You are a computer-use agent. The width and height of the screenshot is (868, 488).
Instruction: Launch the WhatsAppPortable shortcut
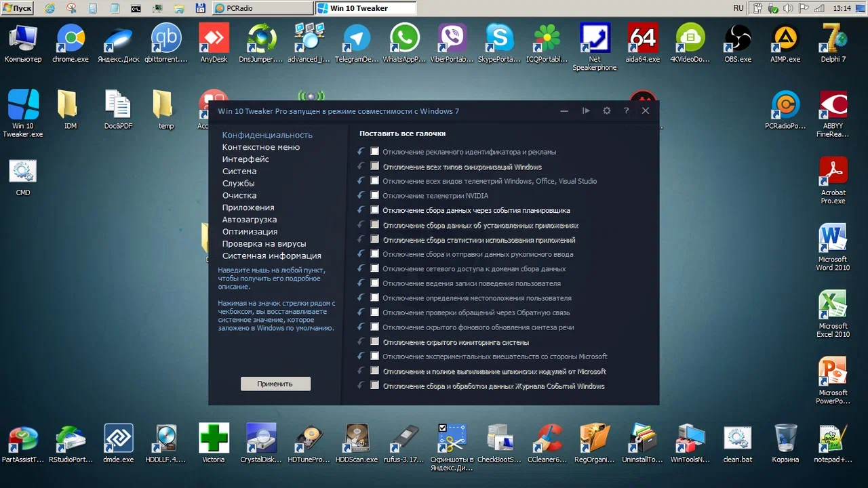click(x=404, y=43)
